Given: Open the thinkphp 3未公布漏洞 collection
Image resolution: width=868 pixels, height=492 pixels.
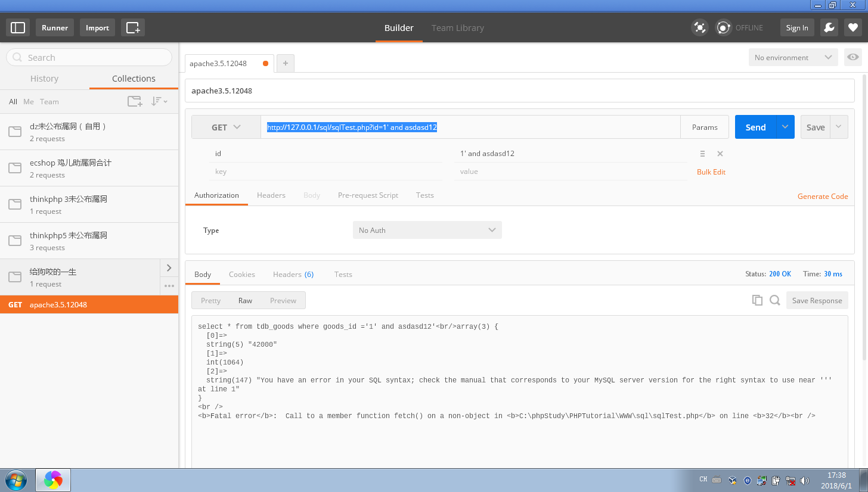Looking at the screenshot, I should tap(89, 204).
